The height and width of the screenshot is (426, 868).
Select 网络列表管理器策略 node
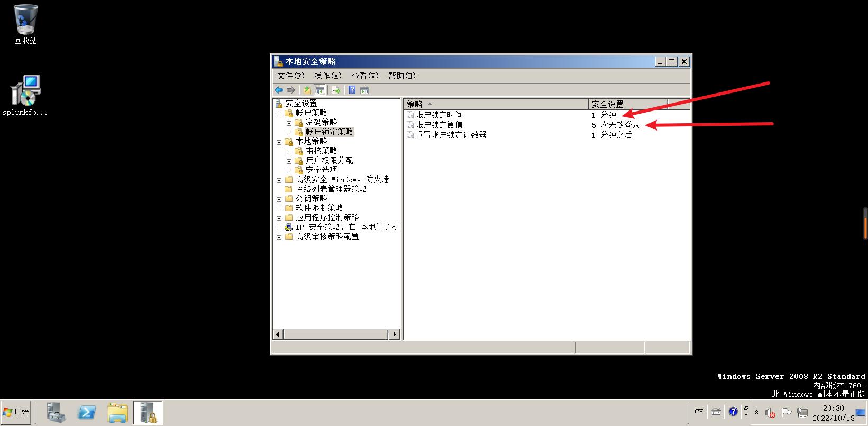pyautogui.click(x=331, y=189)
